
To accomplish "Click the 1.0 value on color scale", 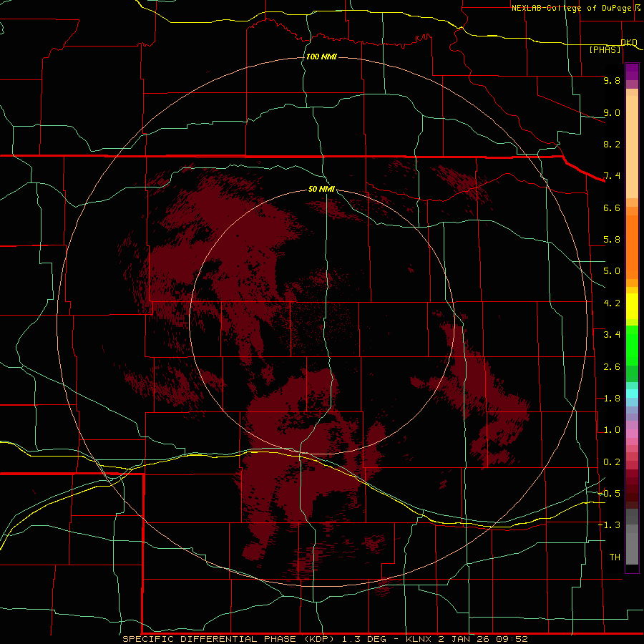I will (612, 430).
